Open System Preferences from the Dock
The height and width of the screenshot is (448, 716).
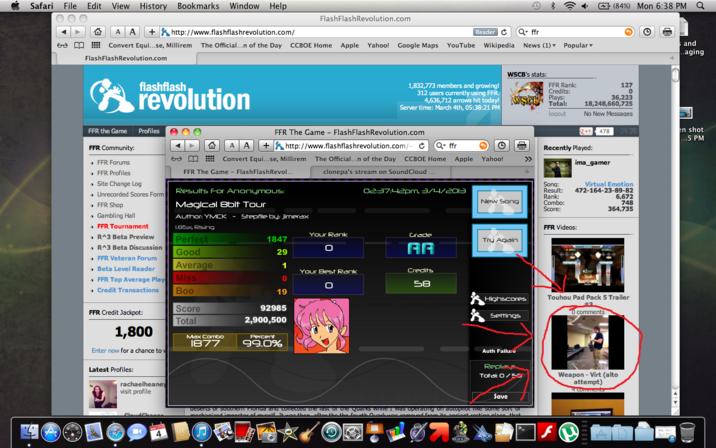point(353,432)
